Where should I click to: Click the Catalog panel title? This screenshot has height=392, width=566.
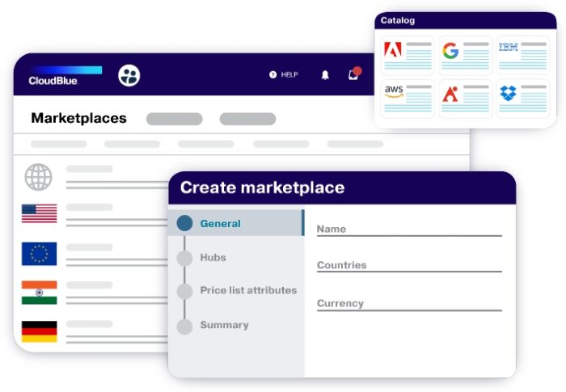pyautogui.click(x=398, y=20)
